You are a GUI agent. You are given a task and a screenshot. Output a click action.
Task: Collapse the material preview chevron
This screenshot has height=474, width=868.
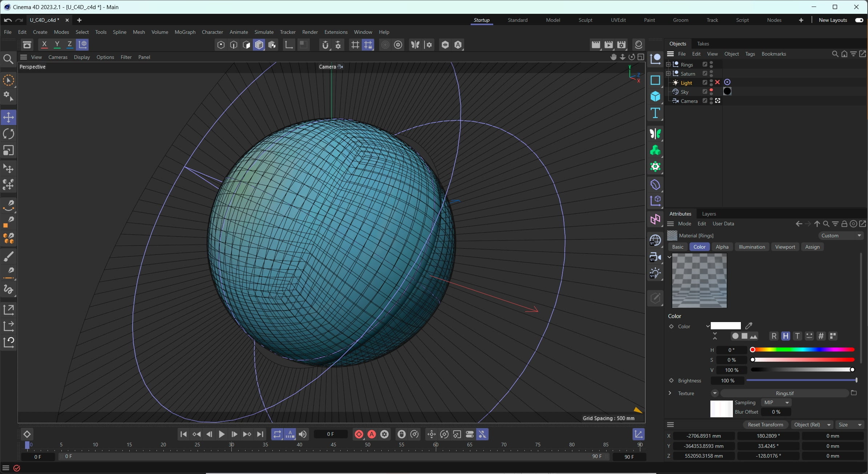[669, 257]
